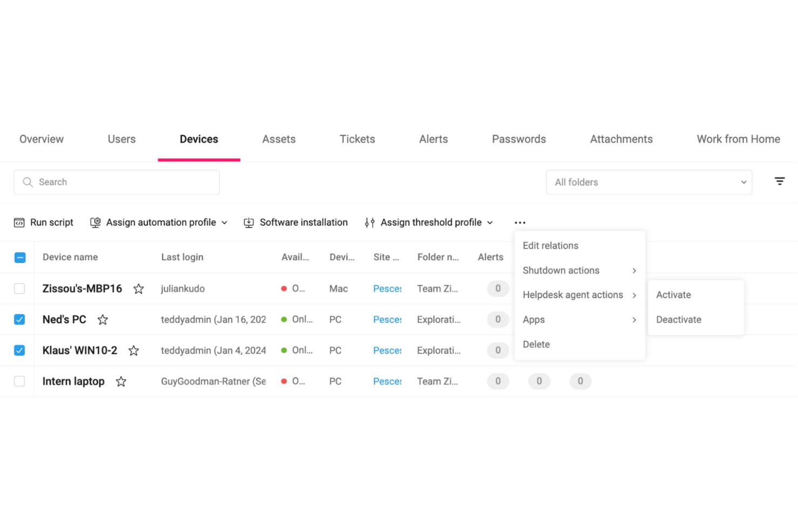
Task: Expand the Apps submenu
Action: coord(533,319)
